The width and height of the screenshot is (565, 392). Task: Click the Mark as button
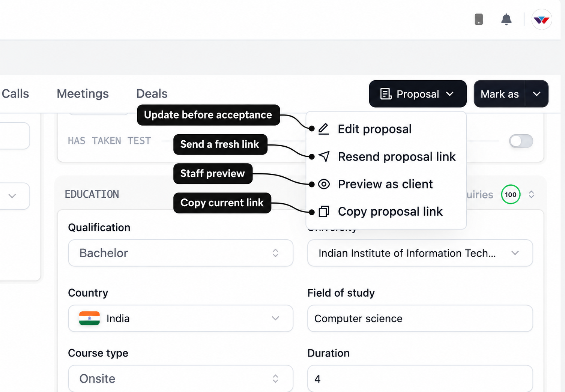500,94
